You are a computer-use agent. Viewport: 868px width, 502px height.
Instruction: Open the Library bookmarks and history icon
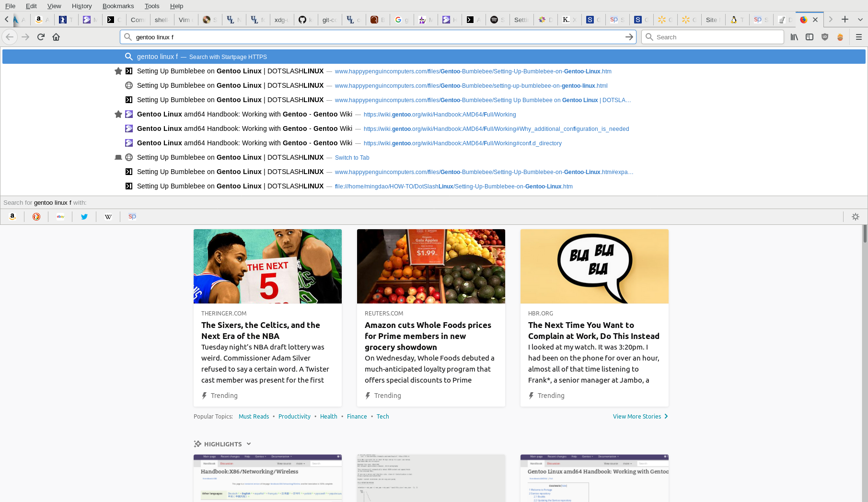pyautogui.click(x=794, y=37)
